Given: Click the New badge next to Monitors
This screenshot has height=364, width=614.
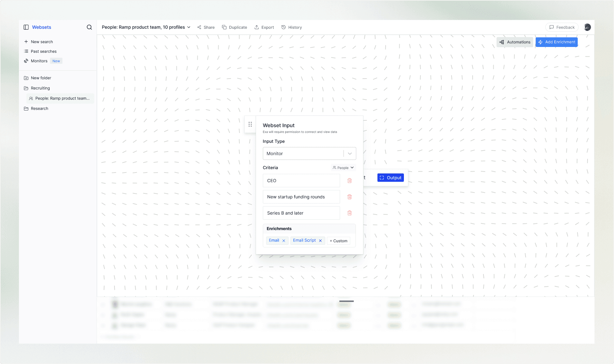Looking at the screenshot, I should 56,61.
